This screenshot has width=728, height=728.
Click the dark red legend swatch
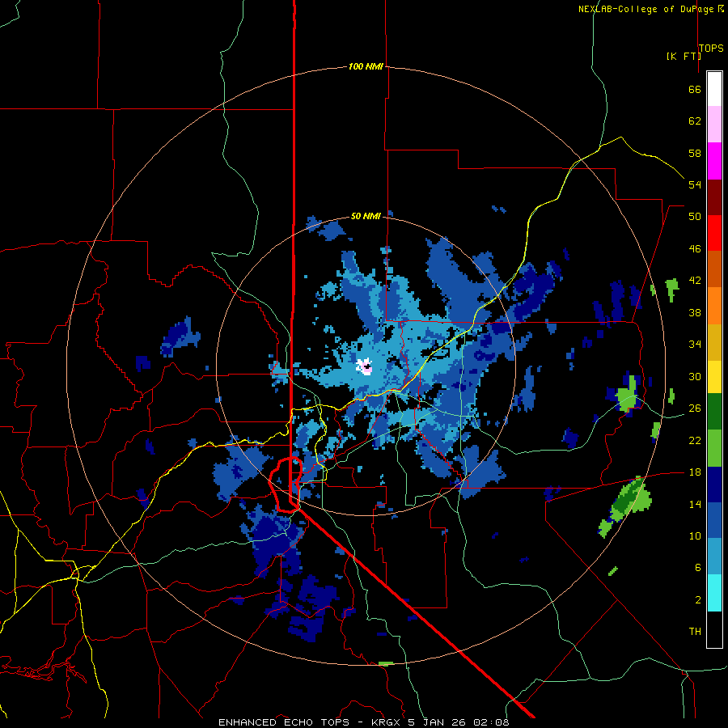[714, 197]
